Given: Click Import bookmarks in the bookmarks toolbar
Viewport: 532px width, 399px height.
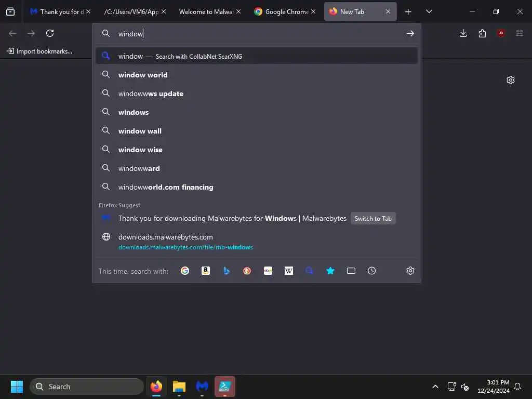Looking at the screenshot, I should (x=39, y=51).
